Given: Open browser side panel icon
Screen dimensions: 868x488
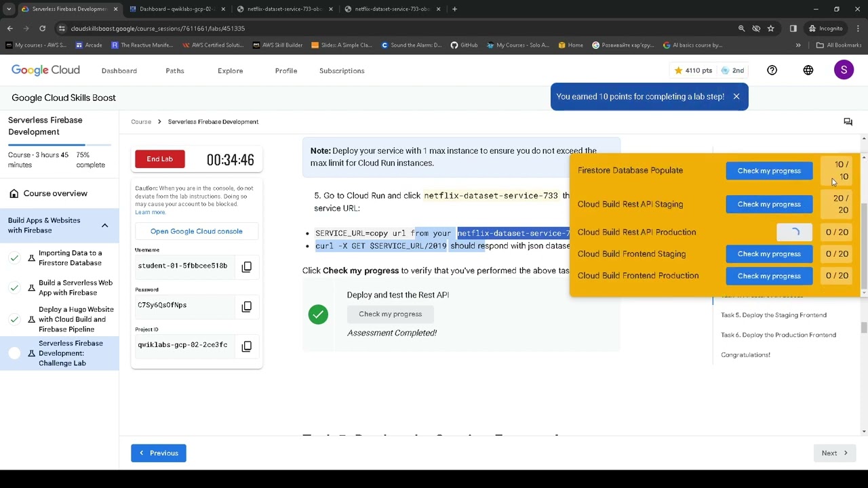Looking at the screenshot, I should point(793,28).
